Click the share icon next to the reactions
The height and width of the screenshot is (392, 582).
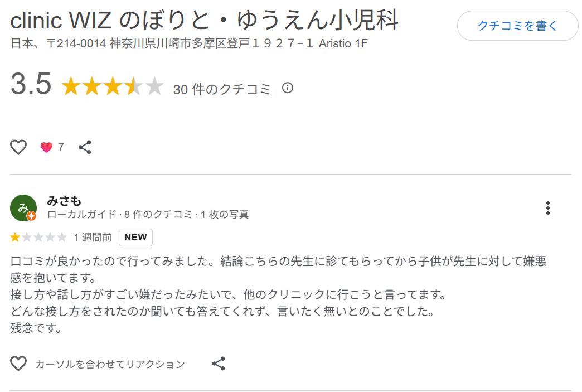coord(85,147)
